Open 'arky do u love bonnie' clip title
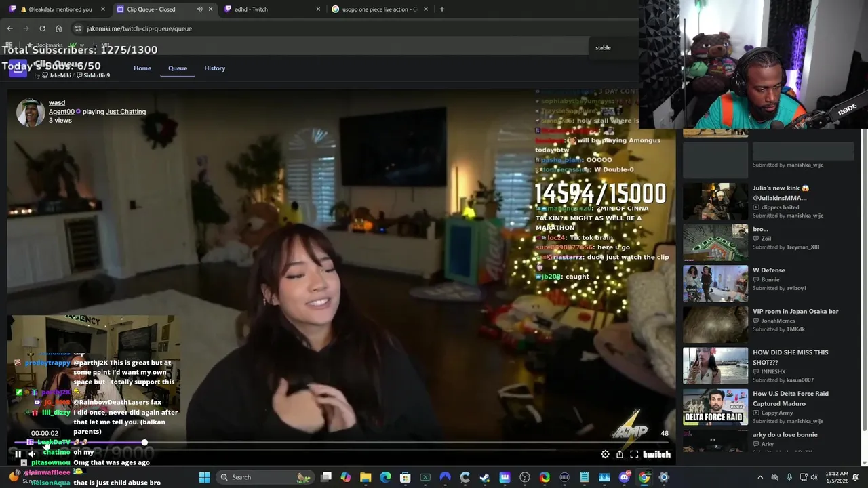Screen dimensions: 868x488 pos(785,435)
